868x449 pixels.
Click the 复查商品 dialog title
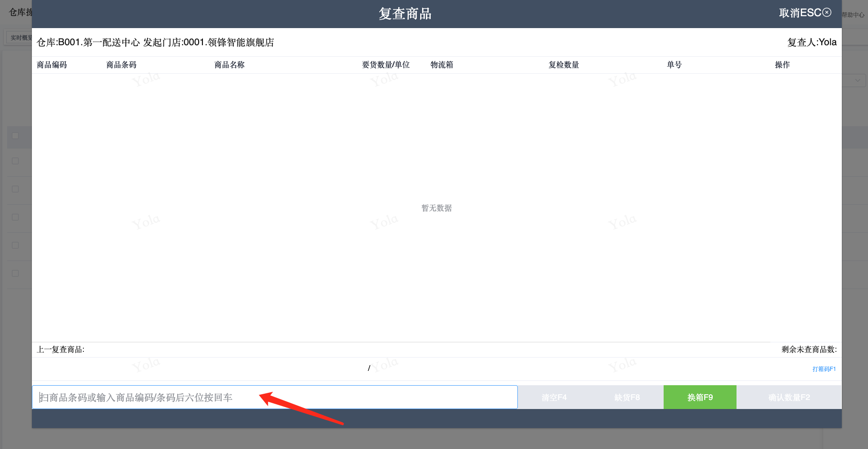(x=405, y=13)
